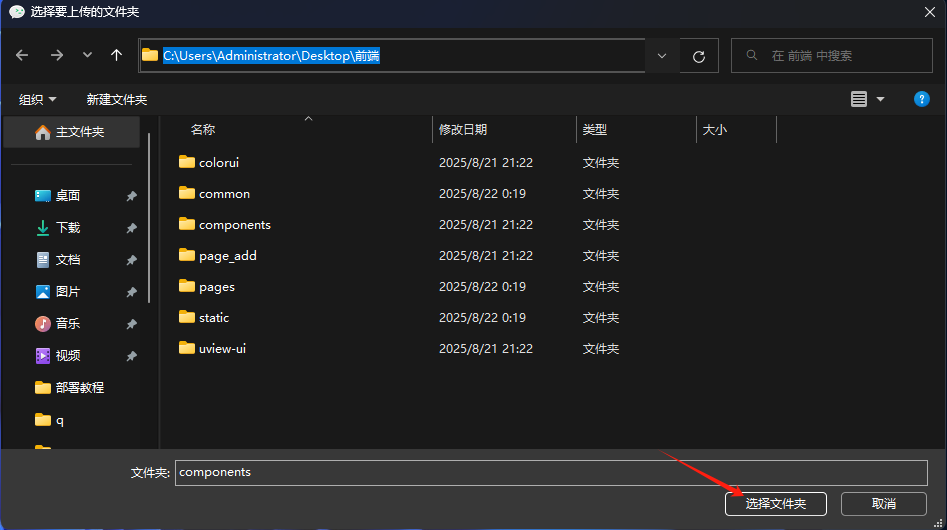Refresh the current folder view

pyautogui.click(x=699, y=56)
